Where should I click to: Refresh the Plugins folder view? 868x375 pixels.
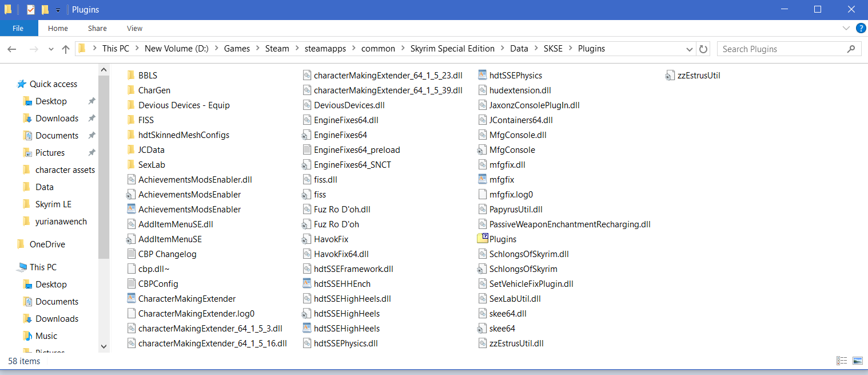pos(704,49)
